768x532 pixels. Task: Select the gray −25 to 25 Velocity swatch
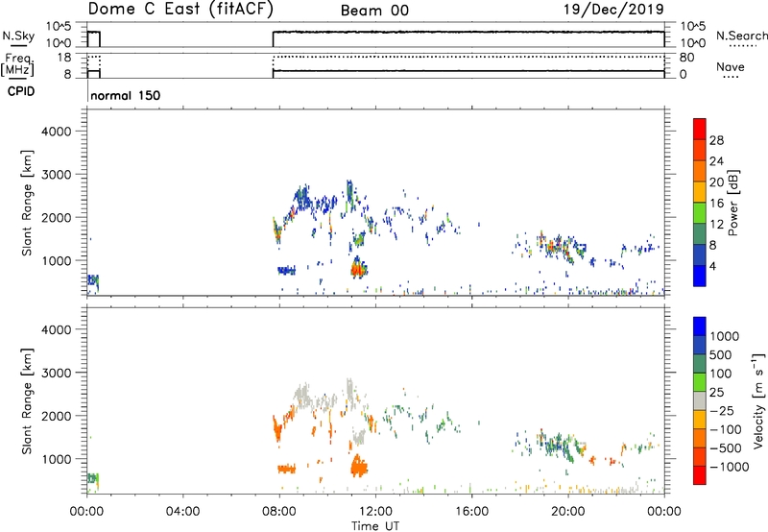700,400
